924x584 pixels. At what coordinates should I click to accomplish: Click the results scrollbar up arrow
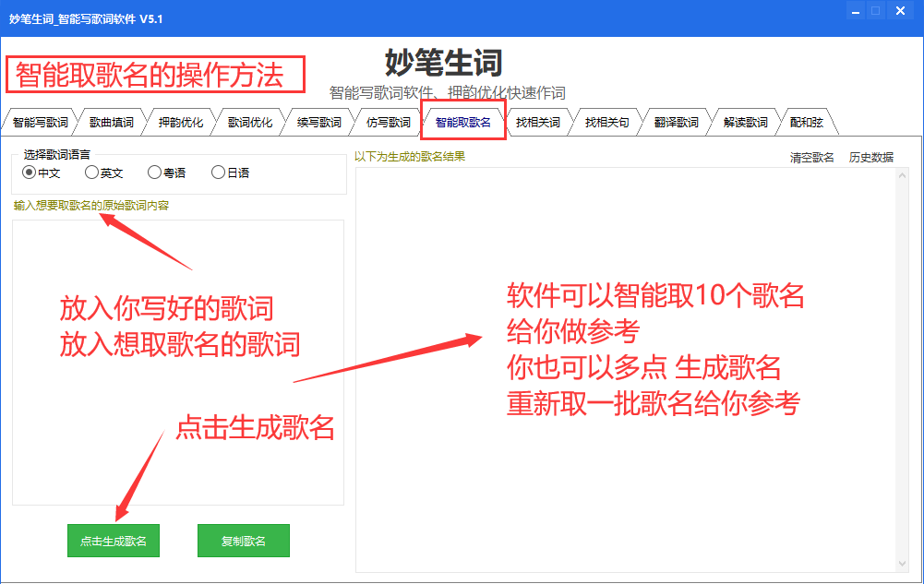point(902,175)
